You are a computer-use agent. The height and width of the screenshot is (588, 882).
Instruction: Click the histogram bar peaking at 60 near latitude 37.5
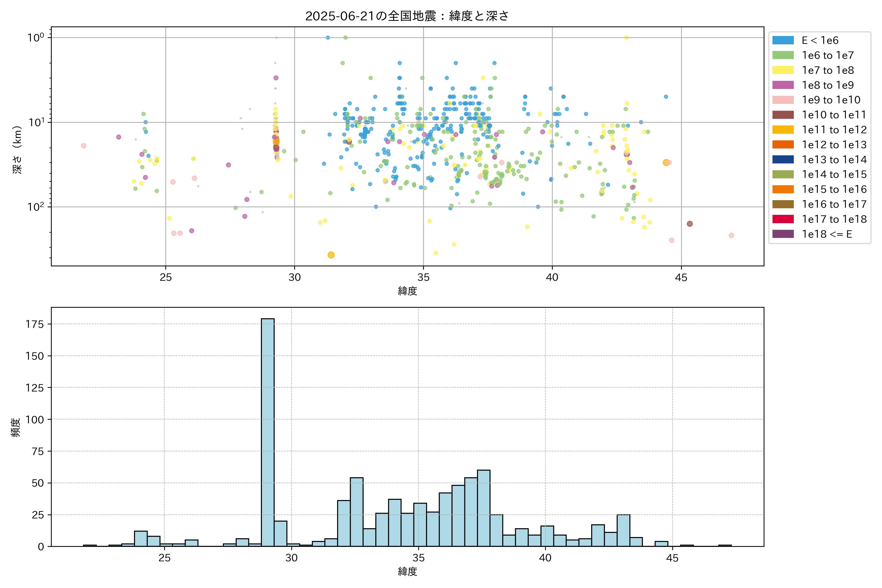click(x=483, y=508)
